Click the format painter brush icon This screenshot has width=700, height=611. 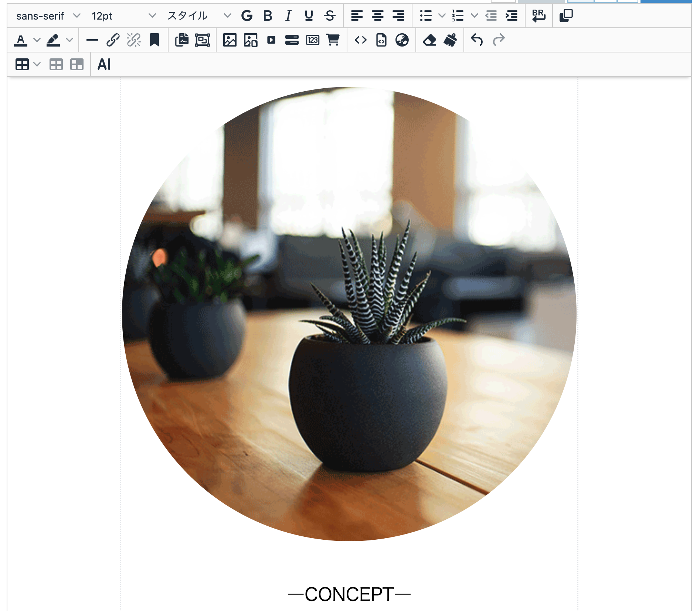[450, 40]
